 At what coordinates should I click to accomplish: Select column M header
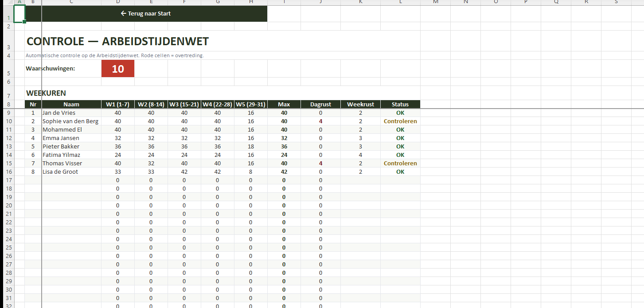coord(435,2)
